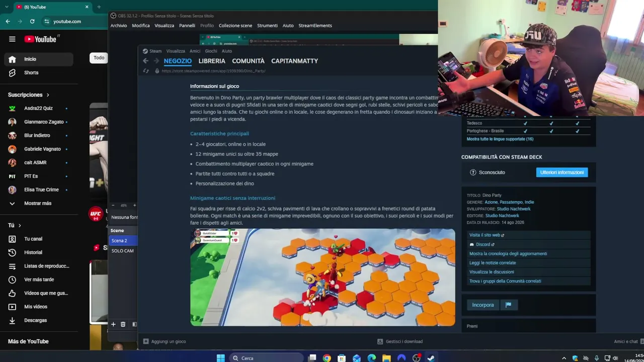The image size is (644, 362).
Task: Open Gestisci i download in Steam
Action: point(400,341)
